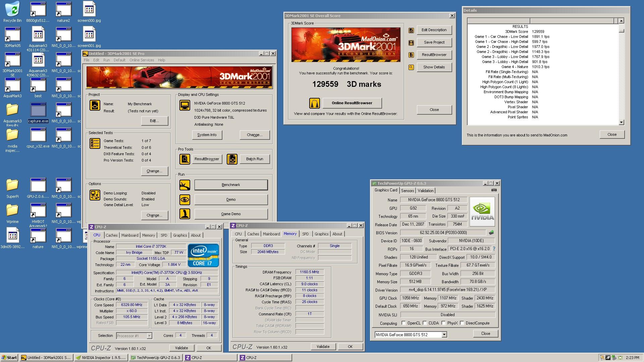The image size is (644, 362).
Task: Click the Edit Description icon in score window
Action: click(x=411, y=30)
